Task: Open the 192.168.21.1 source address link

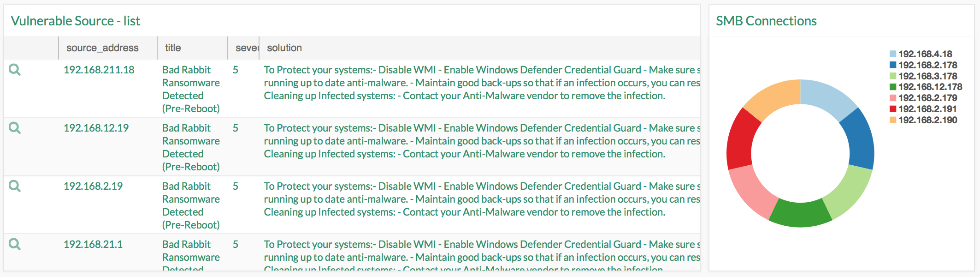Action: (93, 244)
